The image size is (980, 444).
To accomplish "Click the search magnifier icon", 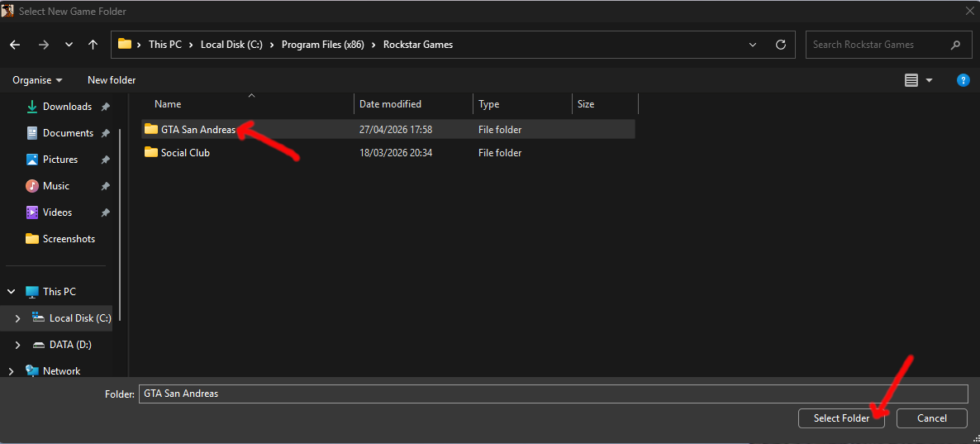I will 955,45.
